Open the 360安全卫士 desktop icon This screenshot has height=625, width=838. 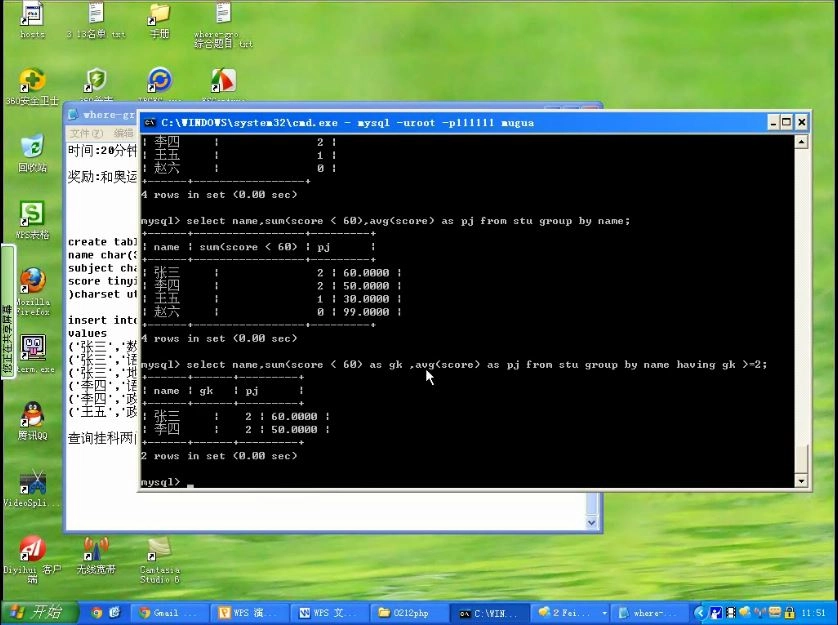coord(32,81)
